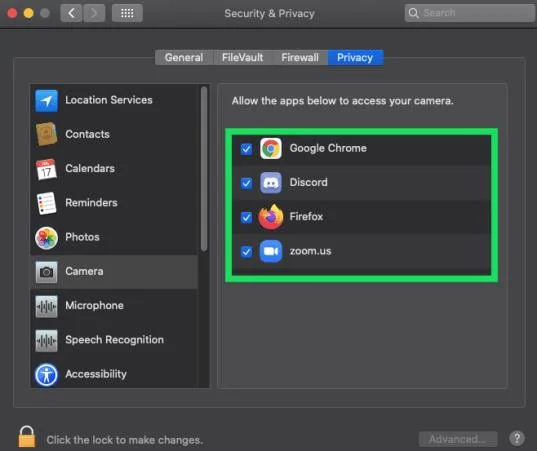
Task: Click the Calendars icon showing 17
Action: coord(46,169)
